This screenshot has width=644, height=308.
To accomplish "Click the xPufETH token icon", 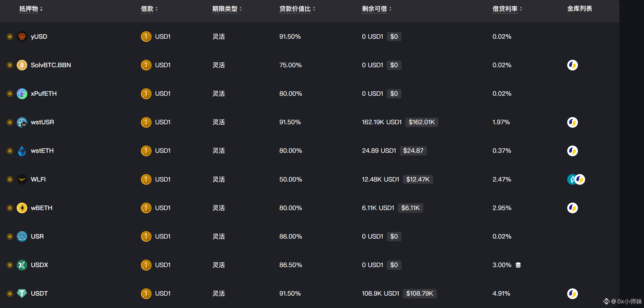I will point(22,93).
